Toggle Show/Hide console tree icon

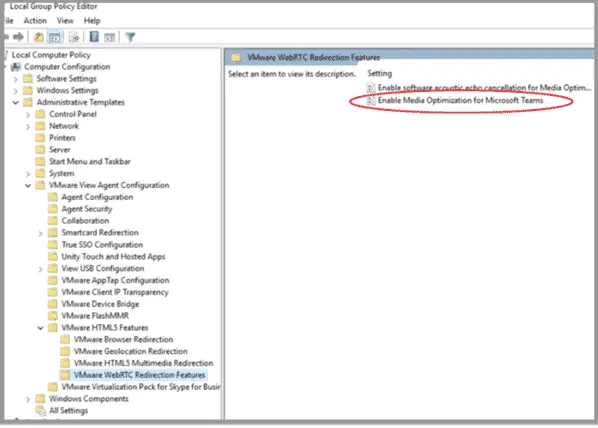(54, 37)
